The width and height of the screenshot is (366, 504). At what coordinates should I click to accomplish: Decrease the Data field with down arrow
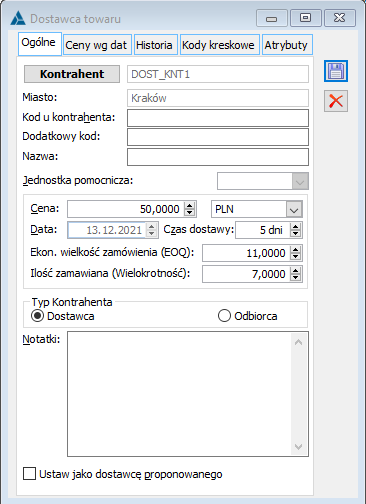pos(152,233)
